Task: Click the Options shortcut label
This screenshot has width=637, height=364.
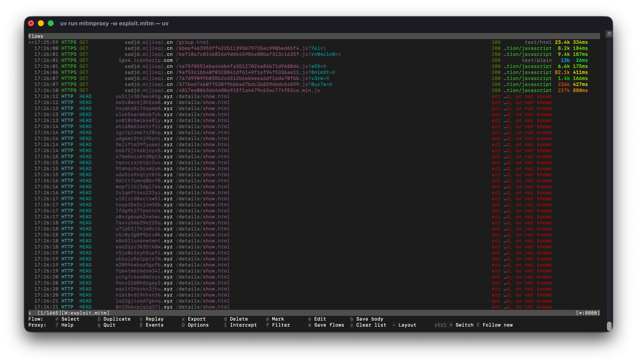Action: (198, 325)
